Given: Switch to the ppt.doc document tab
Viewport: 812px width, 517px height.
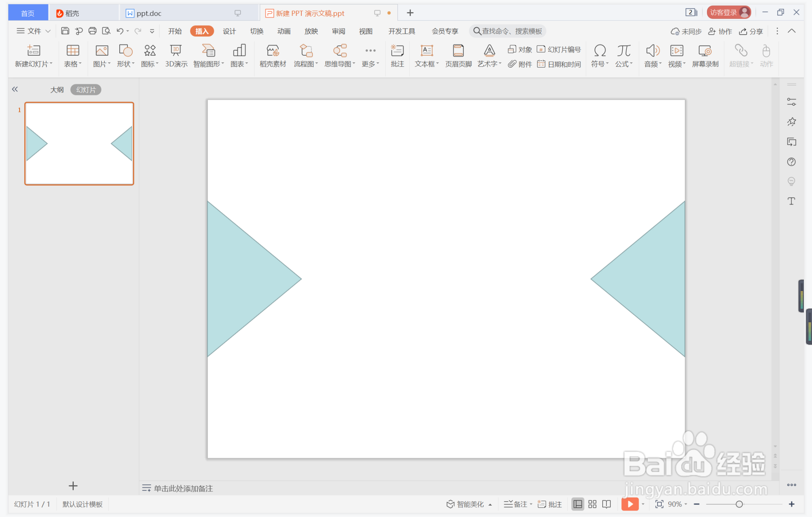Looking at the screenshot, I should click(149, 13).
